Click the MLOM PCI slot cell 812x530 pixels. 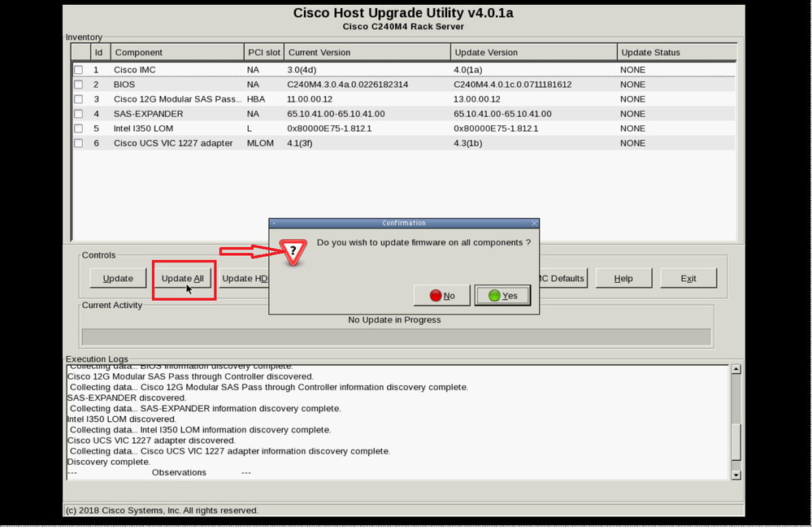(260, 143)
